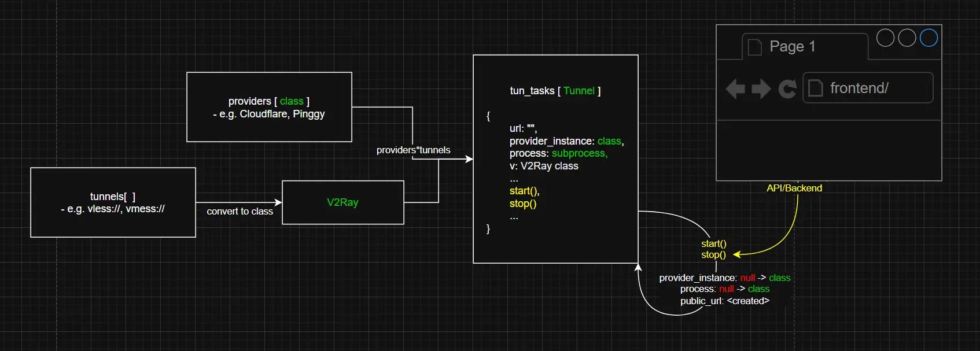Click the 'process: subprocess,' line
980x351 pixels.
point(559,153)
